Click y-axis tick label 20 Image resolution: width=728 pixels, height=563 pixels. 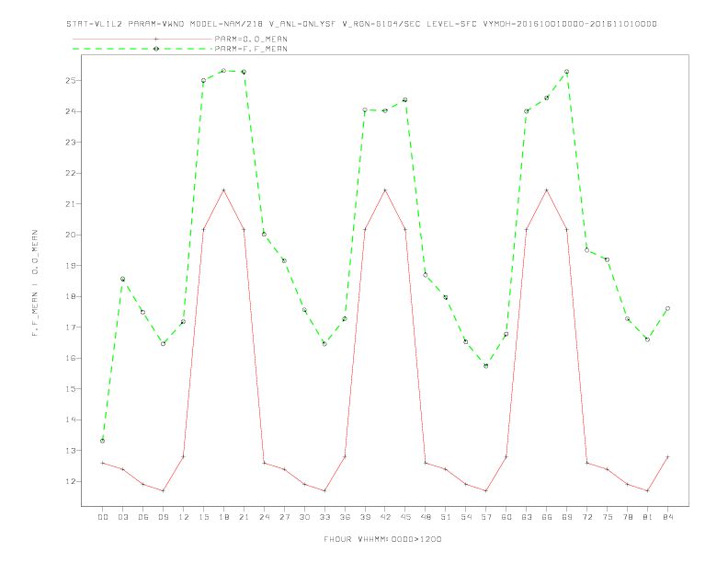70,235
